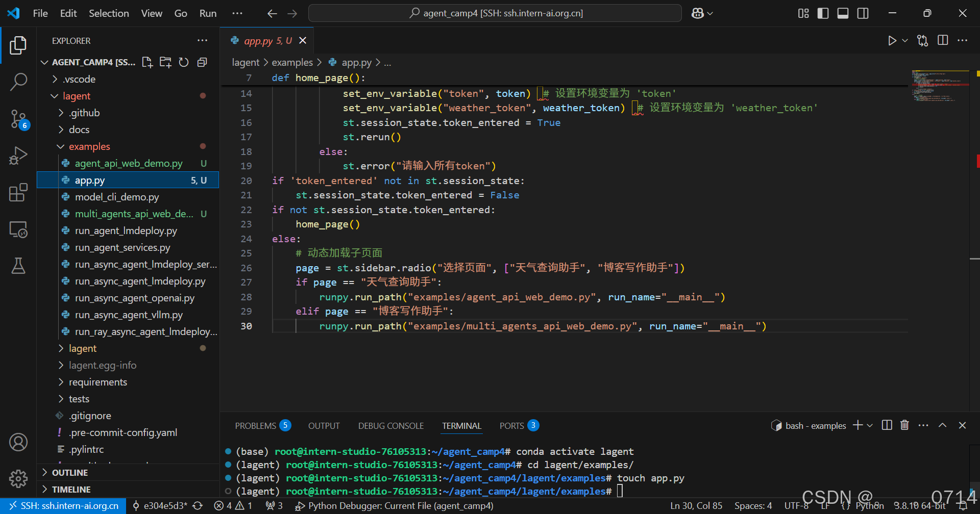Open the Selection menu
Viewport: 980px width, 514px height.
(x=109, y=13)
